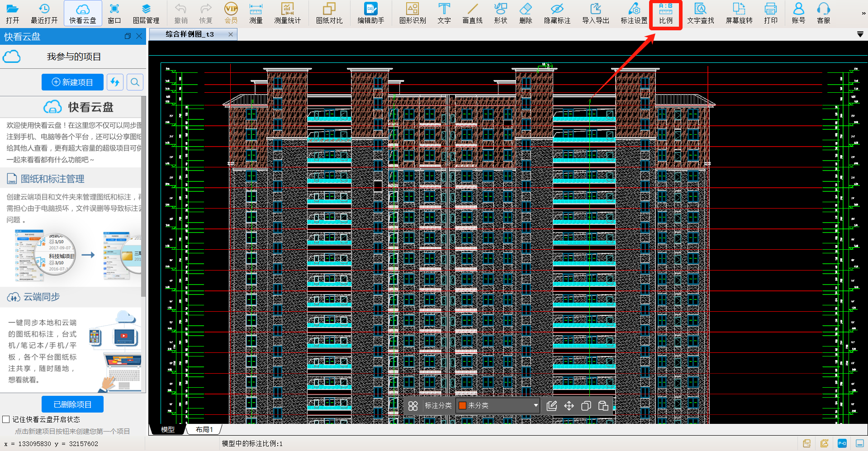
Task: Select the 图层管理 layer manager icon
Action: pos(146,13)
